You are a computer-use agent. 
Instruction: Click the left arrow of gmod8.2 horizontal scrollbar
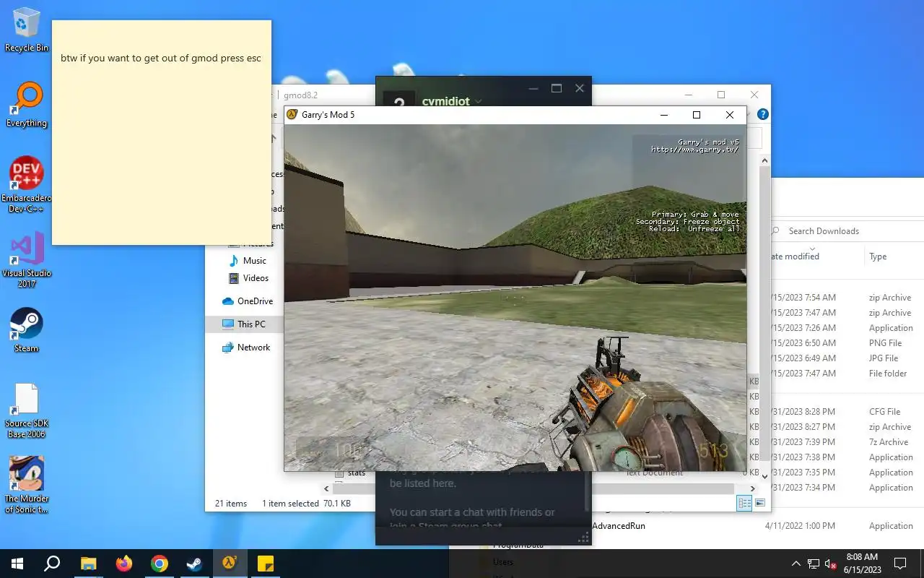click(x=326, y=489)
